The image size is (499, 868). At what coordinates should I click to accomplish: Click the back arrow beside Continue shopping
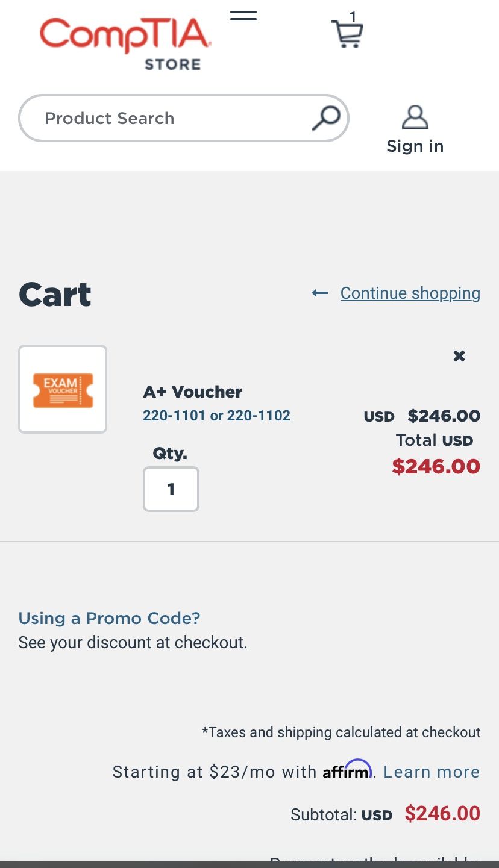pyautogui.click(x=320, y=293)
